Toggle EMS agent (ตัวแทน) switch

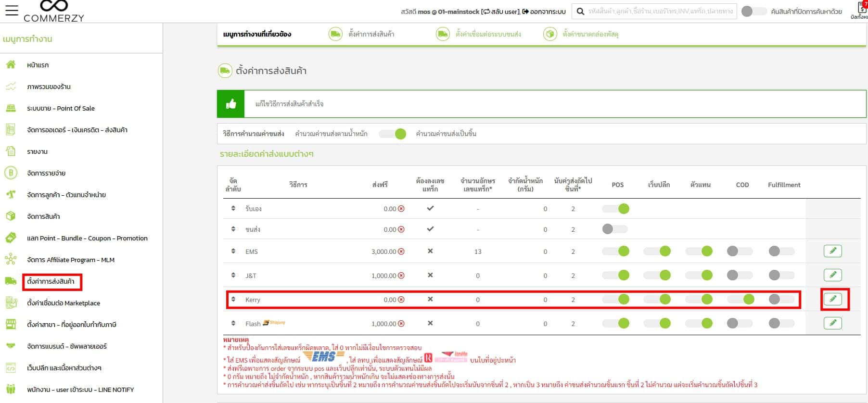(x=699, y=251)
